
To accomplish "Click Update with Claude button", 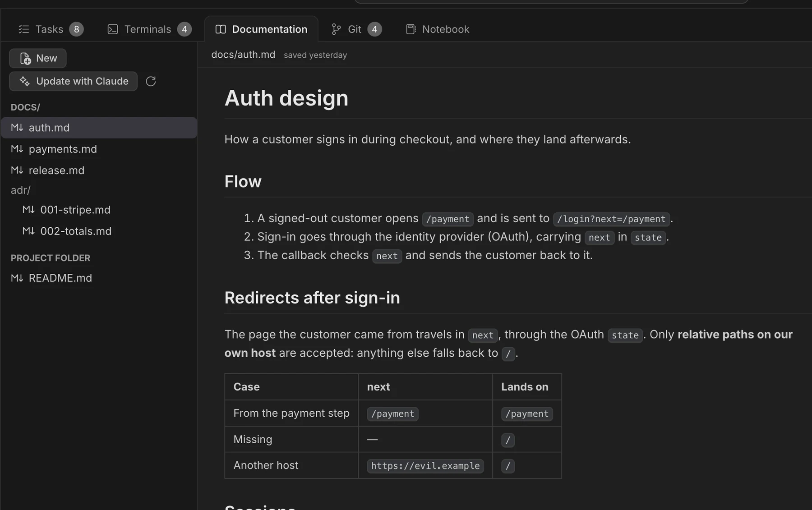I will coord(74,81).
